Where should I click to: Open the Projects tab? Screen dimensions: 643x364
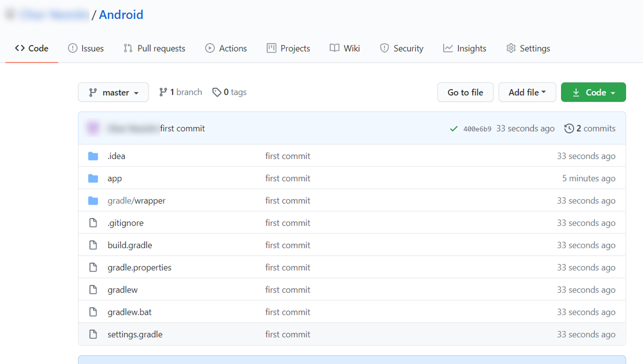(289, 49)
